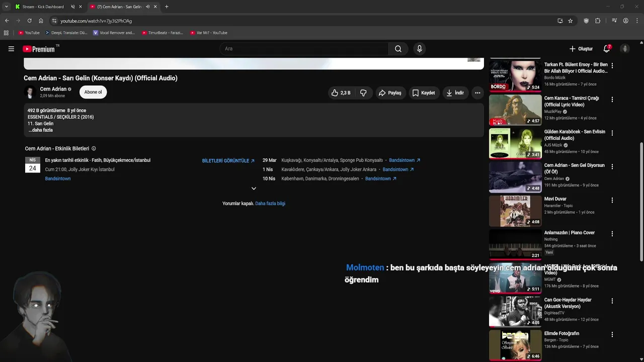The image size is (644, 362).
Task: Open Gülden Karaböcek Sen Evlisin thumbnail
Action: (515, 143)
